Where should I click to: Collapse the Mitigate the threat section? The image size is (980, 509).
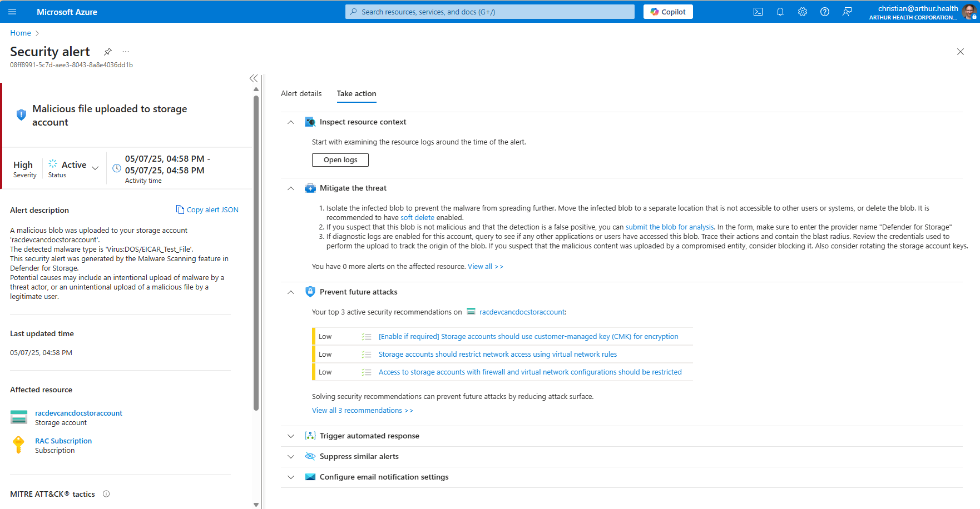coord(291,188)
